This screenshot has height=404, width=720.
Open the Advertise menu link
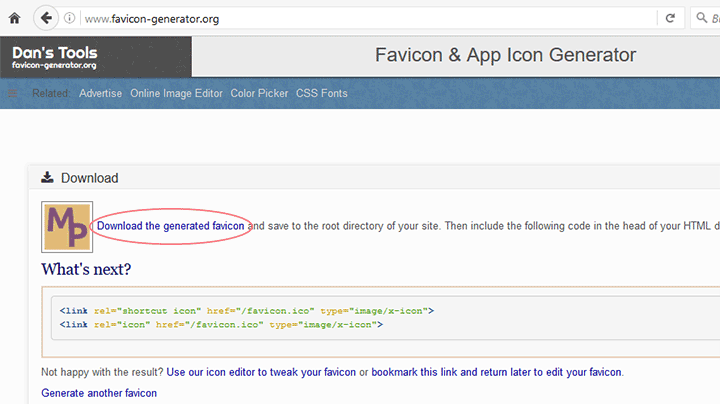(100, 93)
